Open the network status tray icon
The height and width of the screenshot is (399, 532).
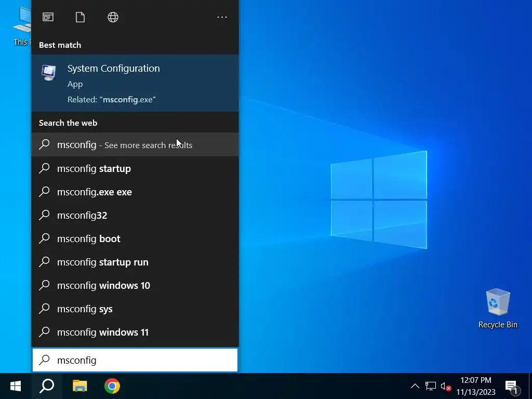[x=431, y=386]
